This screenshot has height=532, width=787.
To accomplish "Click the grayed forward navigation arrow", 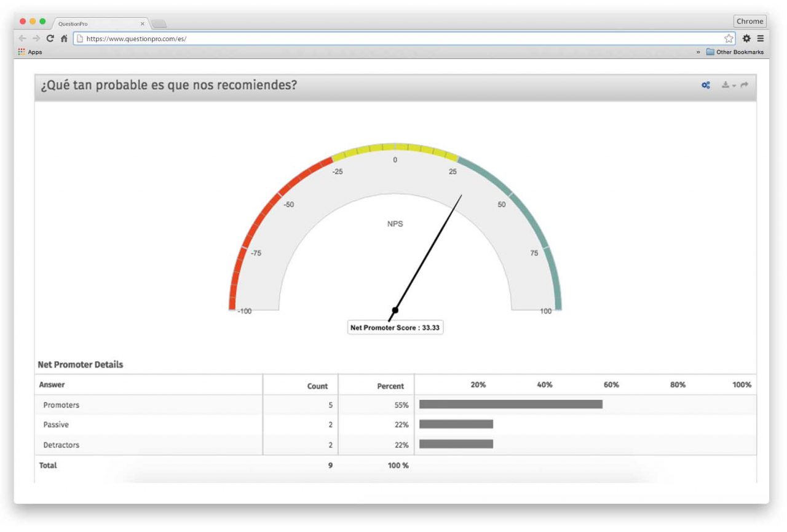I will [x=36, y=38].
